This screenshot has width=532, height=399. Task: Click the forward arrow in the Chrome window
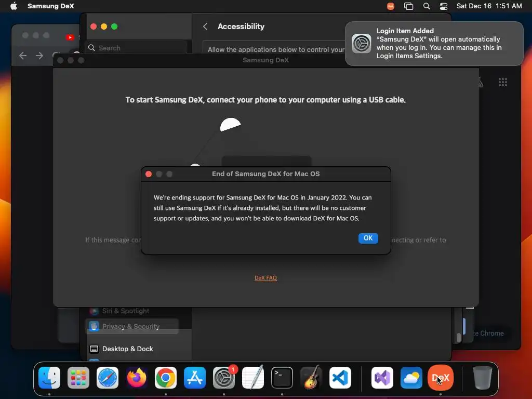pyautogui.click(x=39, y=56)
